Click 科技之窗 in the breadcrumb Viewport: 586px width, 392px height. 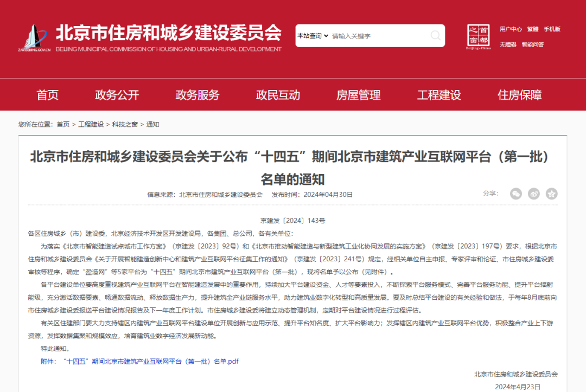pos(123,124)
